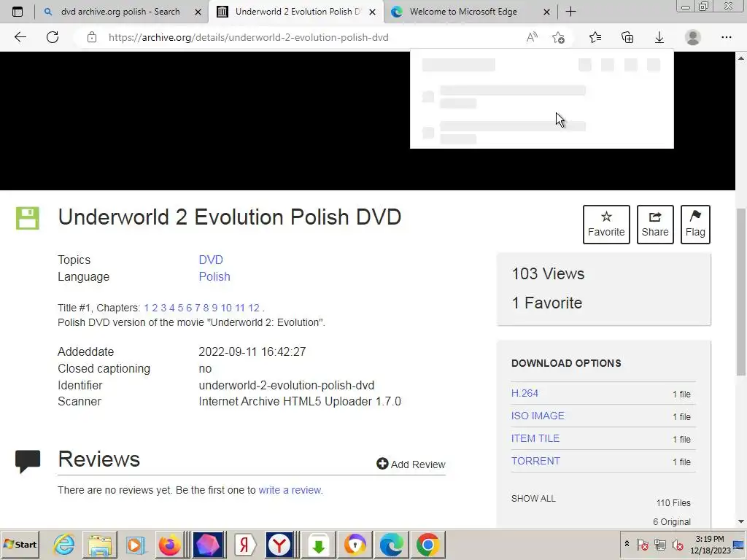Open the media player taskbar icon
This screenshot has height=560, width=747.
pos(135,544)
